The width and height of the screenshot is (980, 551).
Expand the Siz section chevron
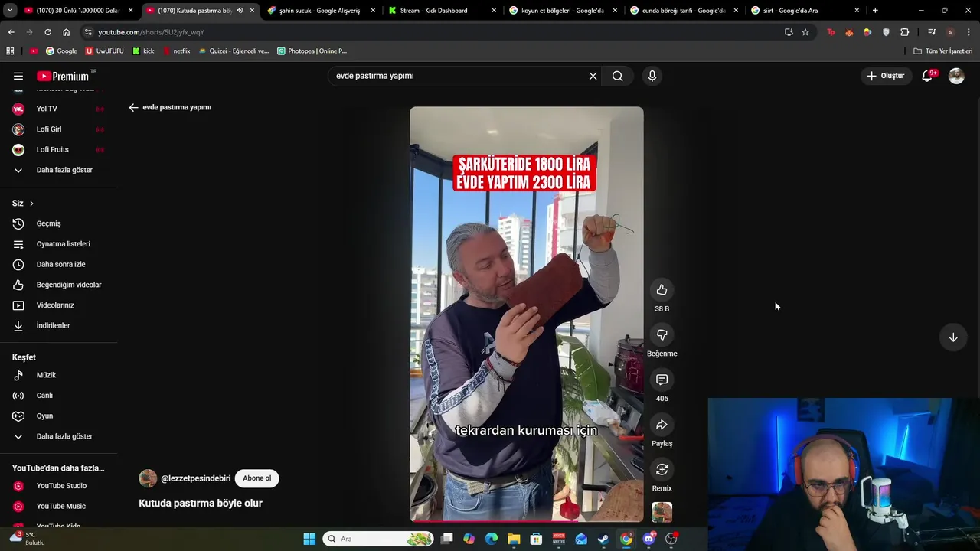pyautogui.click(x=31, y=204)
